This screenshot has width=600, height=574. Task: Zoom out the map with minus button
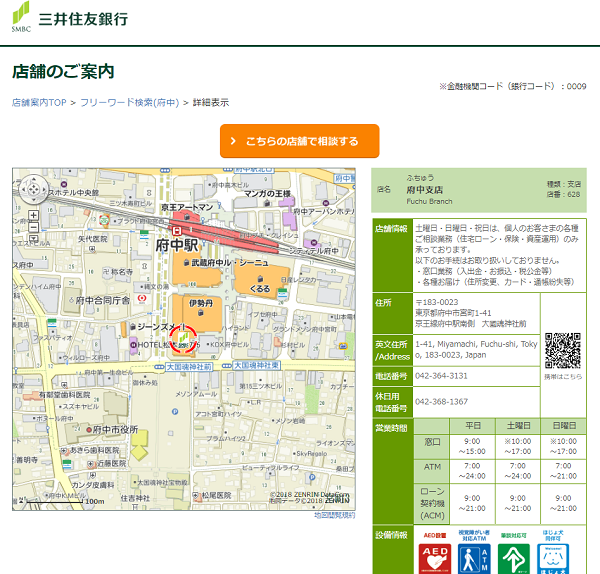(34, 227)
